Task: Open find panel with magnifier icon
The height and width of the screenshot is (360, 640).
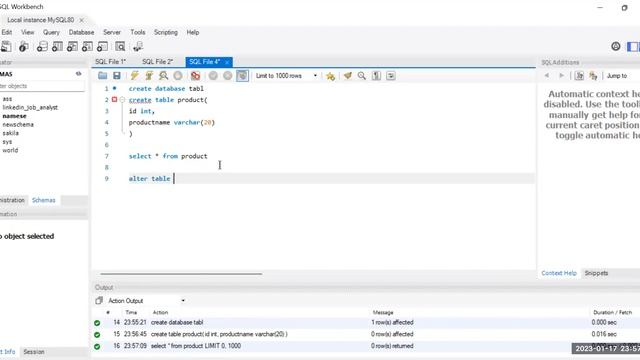Action: pyautogui.click(x=362, y=76)
